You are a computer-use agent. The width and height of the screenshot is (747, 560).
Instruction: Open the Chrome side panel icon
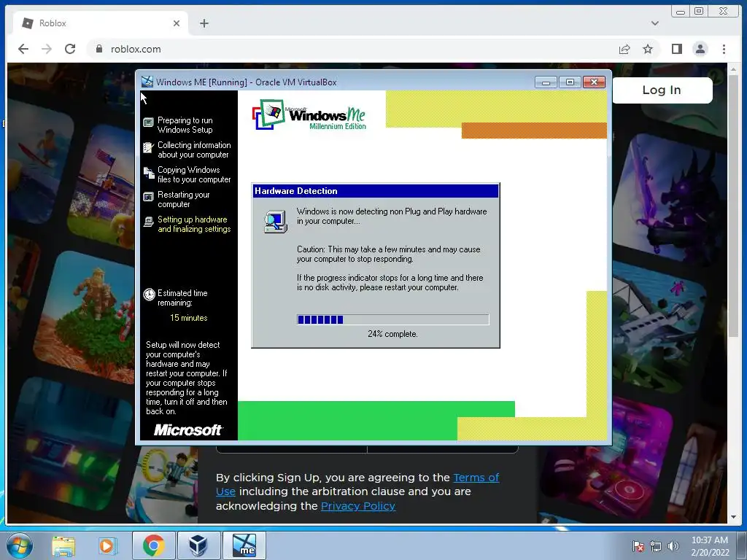click(x=676, y=49)
